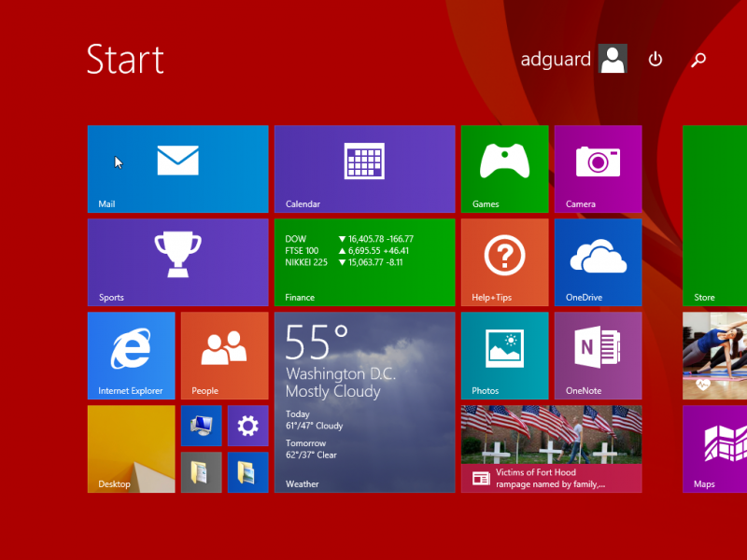Launch the Games tile
This screenshot has width=747, height=560.
pos(504,169)
